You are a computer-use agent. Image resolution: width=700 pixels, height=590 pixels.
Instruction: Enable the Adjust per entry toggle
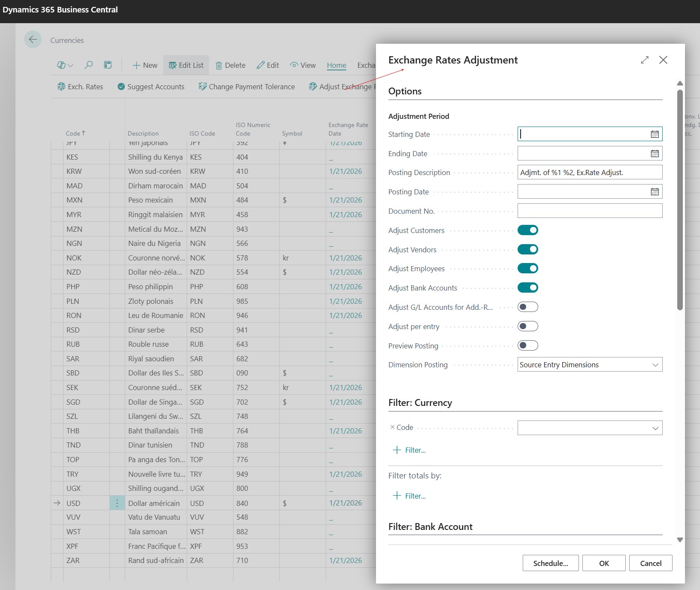[x=527, y=327]
